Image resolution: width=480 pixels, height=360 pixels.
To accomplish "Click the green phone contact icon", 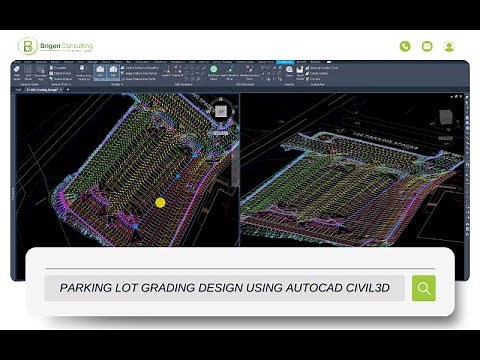I will pos(405,46).
